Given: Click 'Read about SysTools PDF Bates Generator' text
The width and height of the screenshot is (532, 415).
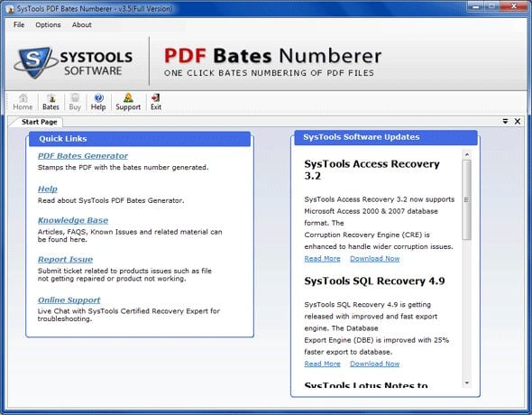Looking at the screenshot, I should (111, 200).
